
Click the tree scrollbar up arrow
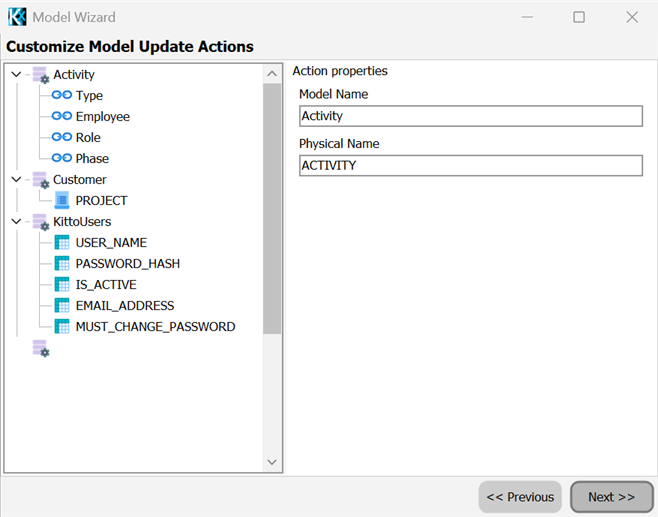[272, 74]
